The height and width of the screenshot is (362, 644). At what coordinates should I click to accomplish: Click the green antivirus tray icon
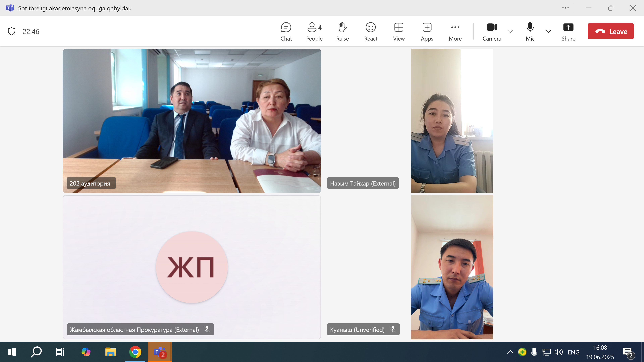pyautogui.click(x=522, y=352)
